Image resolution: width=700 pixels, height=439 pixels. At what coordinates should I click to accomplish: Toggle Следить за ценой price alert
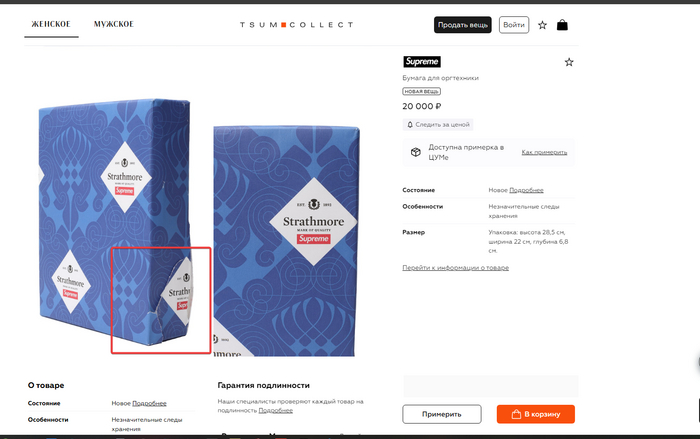click(x=438, y=125)
